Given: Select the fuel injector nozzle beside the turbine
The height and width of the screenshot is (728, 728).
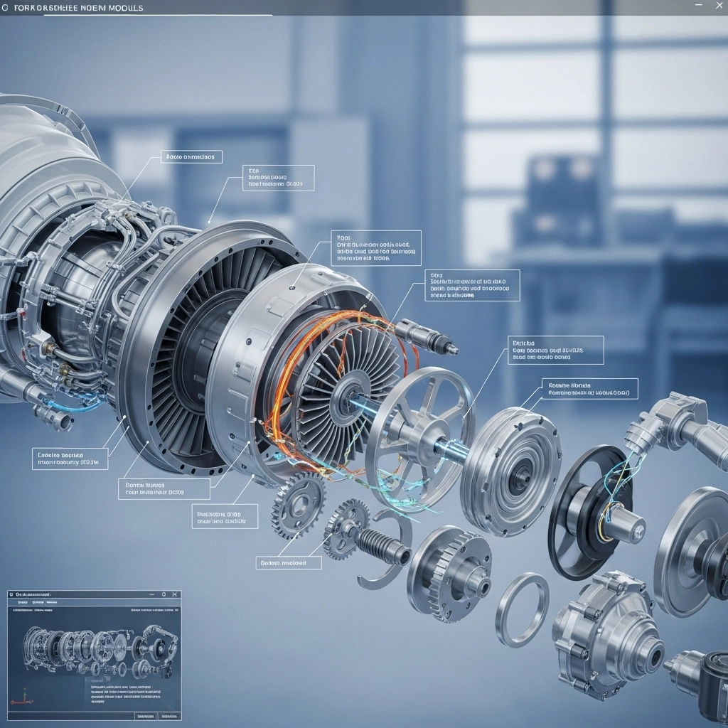Looking at the screenshot, I should [x=427, y=336].
